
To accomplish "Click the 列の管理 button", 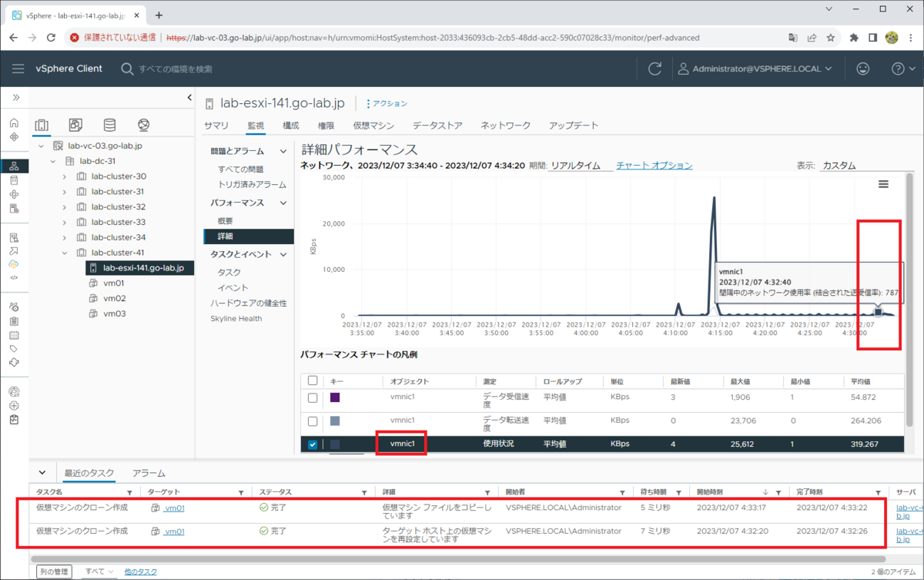I will (x=54, y=572).
